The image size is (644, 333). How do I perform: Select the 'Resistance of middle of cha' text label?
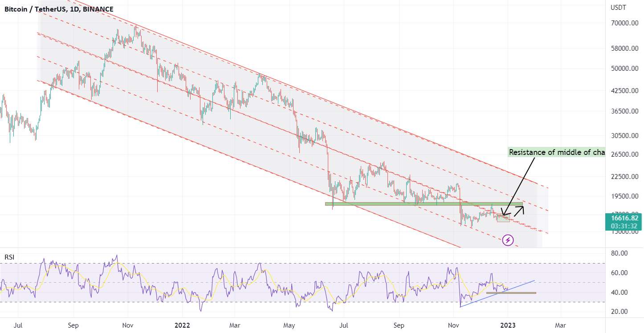tap(557, 152)
